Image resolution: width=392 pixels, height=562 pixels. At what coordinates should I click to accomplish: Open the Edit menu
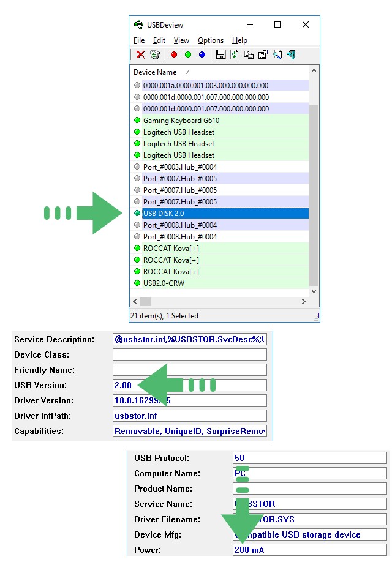point(159,40)
